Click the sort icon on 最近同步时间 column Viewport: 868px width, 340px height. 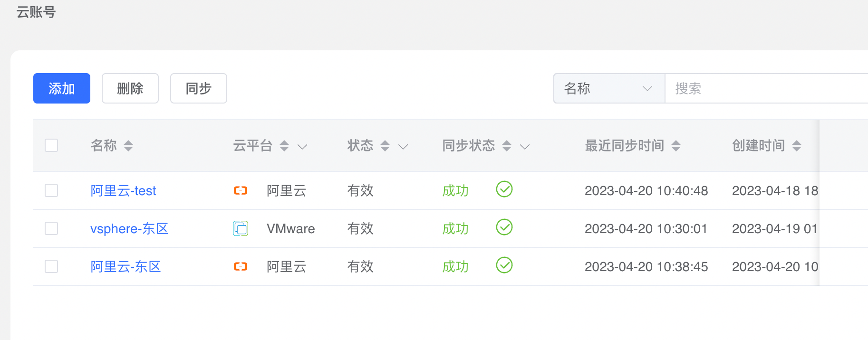click(x=676, y=146)
